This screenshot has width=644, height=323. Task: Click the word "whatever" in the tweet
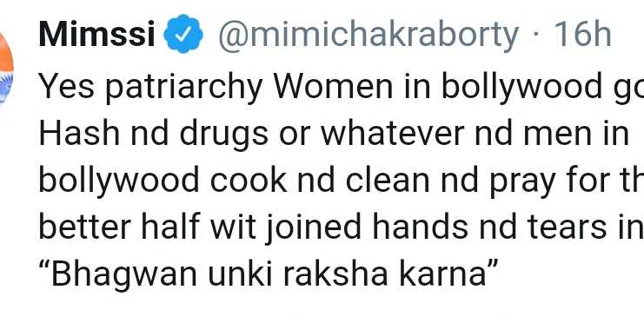(x=392, y=134)
